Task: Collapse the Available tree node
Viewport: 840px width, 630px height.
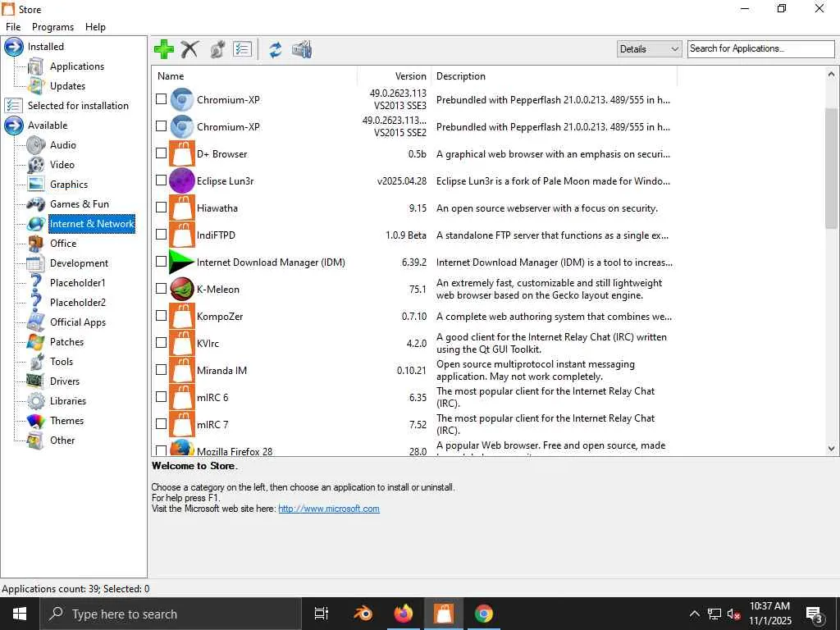Action: 14,126
